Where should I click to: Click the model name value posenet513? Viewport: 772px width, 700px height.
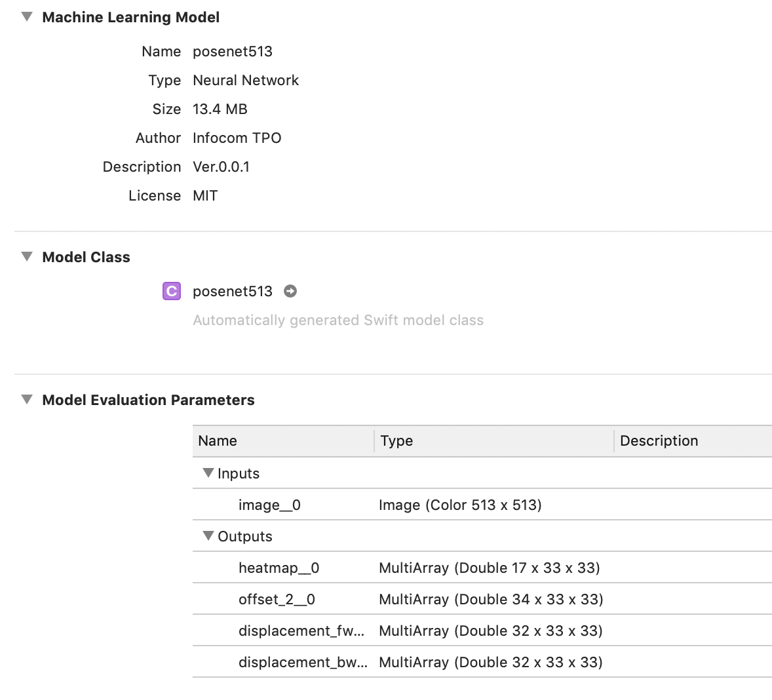pos(232,52)
